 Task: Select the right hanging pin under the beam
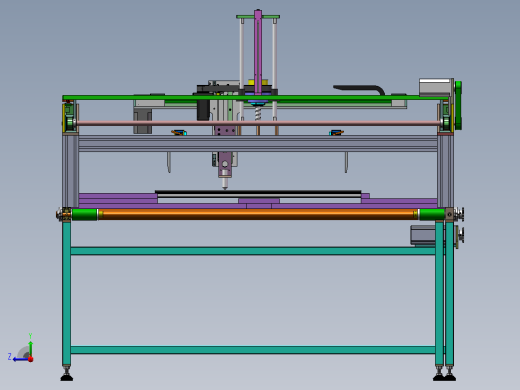tap(346, 162)
